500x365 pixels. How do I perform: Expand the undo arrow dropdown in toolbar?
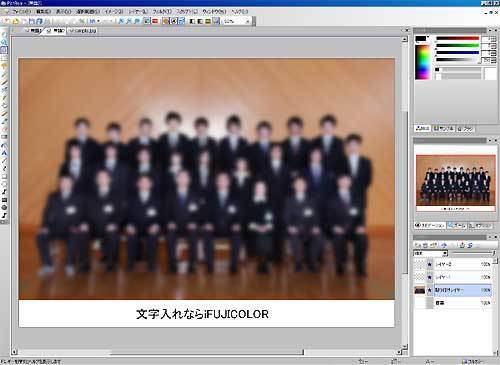[x=98, y=21]
